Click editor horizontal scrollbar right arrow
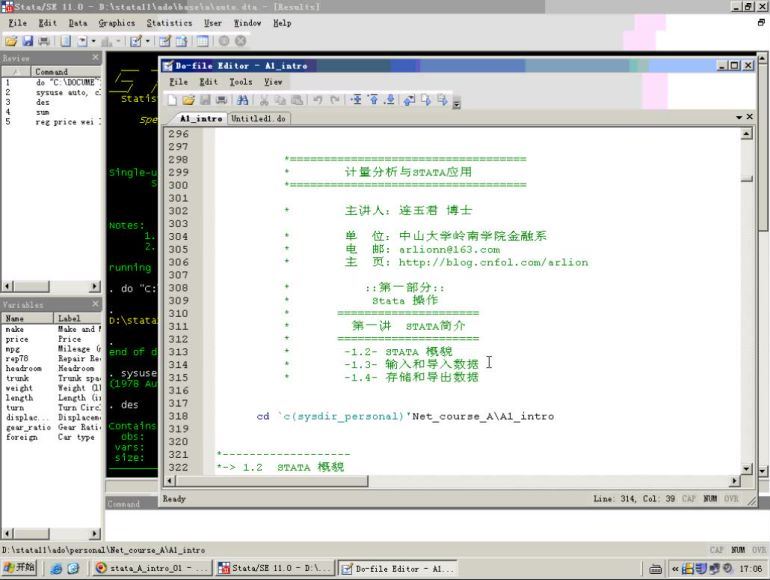This screenshot has height=580, width=770. [735, 481]
